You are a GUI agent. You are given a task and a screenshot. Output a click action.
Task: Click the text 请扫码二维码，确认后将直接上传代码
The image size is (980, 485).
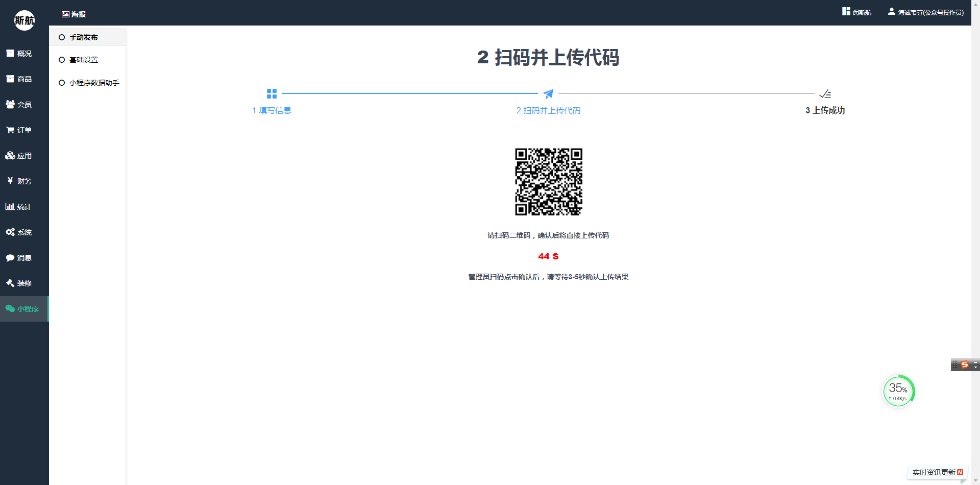tap(548, 235)
